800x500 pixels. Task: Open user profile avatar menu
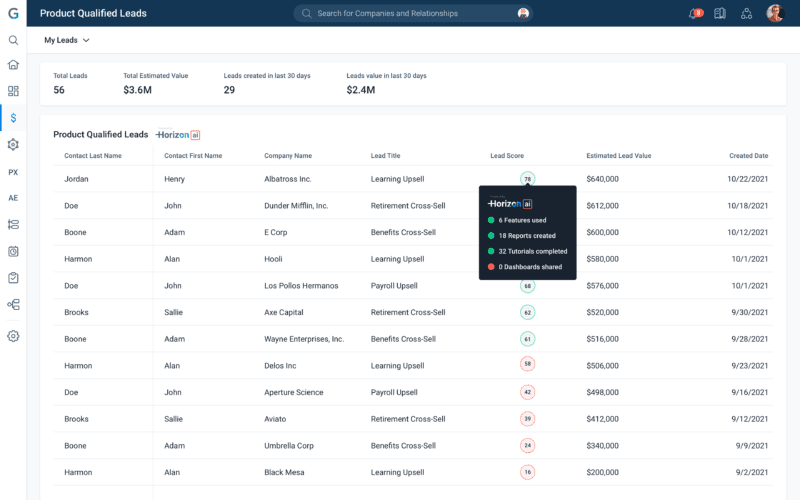[775, 13]
